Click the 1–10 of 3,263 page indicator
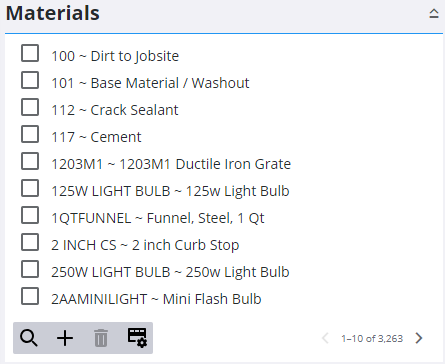 point(372,339)
